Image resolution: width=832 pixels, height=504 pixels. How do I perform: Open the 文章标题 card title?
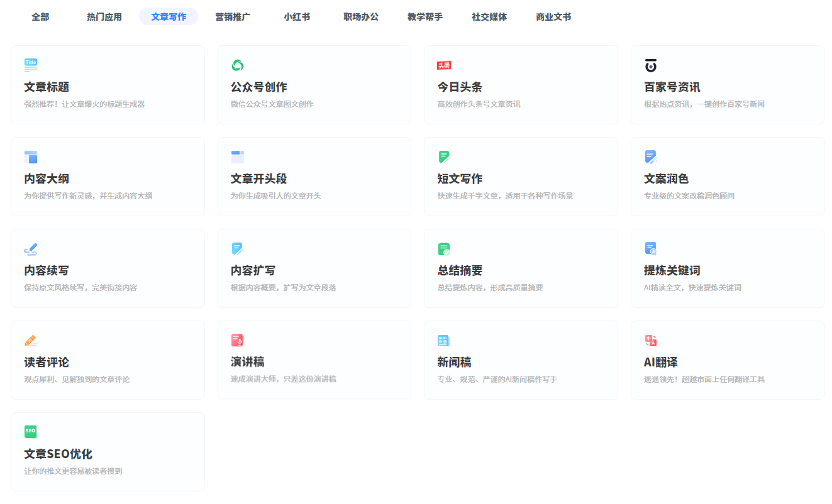[x=47, y=87]
